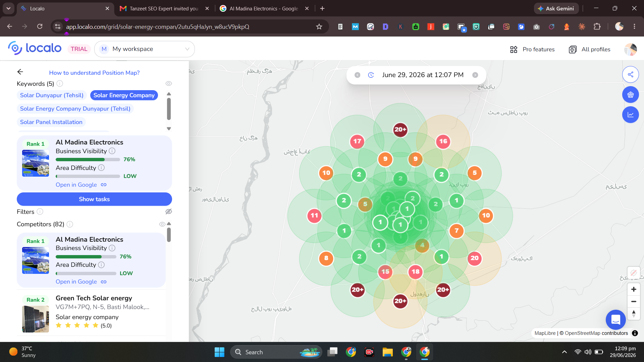Click the All profiles text link
644x362 pixels.
[x=596, y=49]
